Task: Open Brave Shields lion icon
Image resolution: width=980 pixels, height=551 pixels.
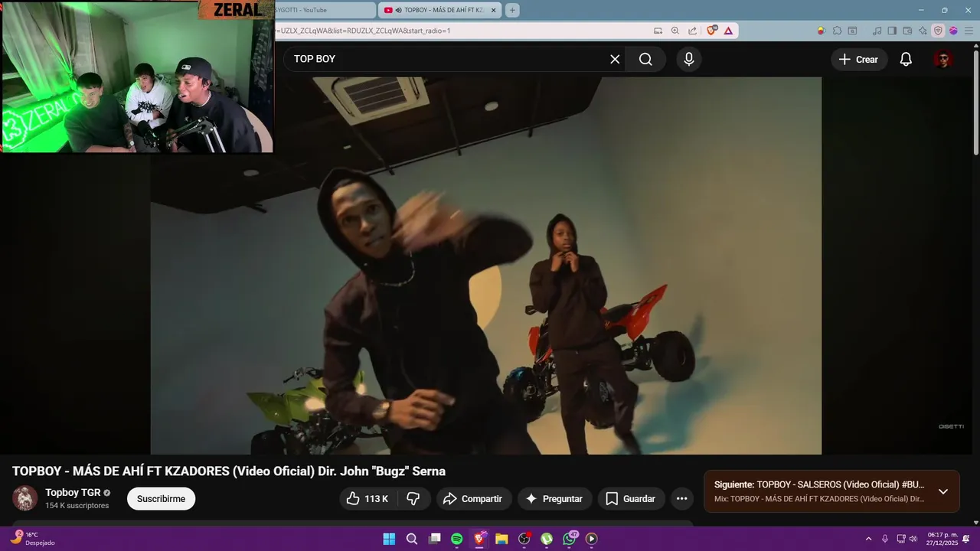Action: pyautogui.click(x=711, y=31)
